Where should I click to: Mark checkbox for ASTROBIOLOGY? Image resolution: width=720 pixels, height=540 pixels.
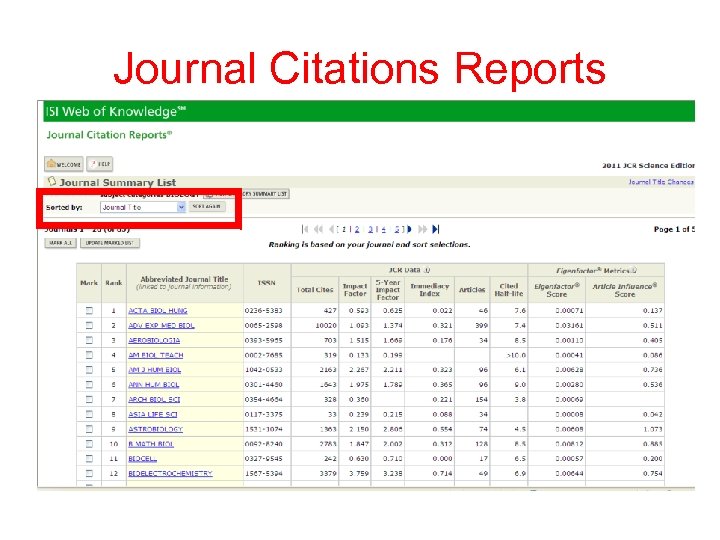tap(89, 429)
